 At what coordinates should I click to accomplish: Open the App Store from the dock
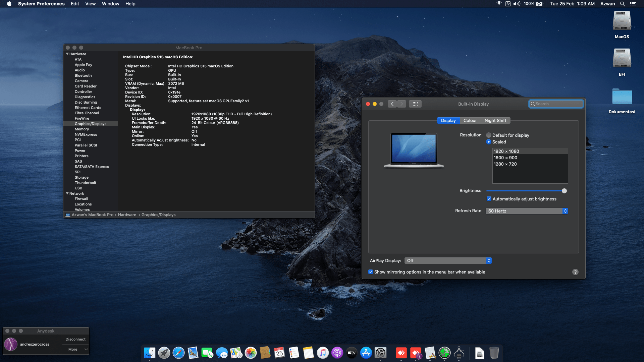pos(366,353)
